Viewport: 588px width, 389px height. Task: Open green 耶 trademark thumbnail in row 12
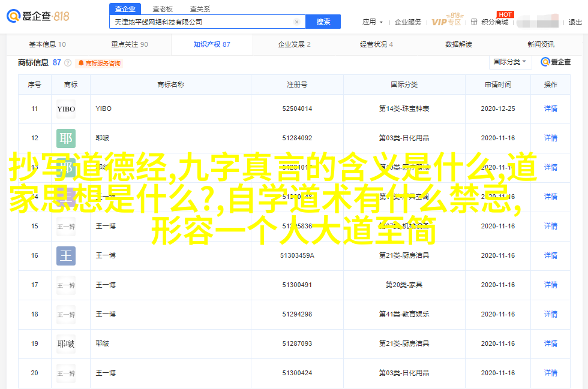pos(66,138)
